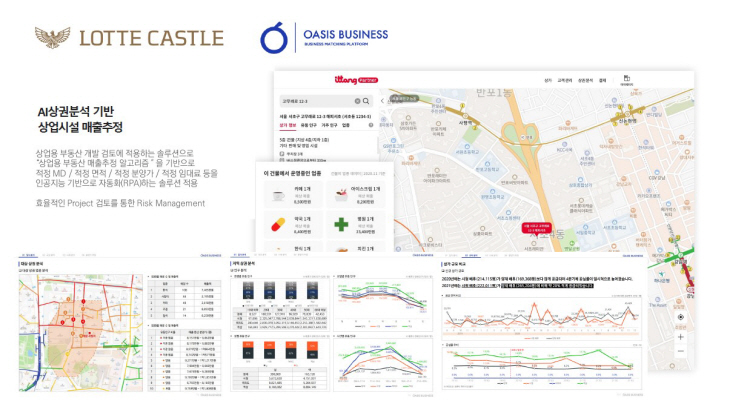Clear the address search with X icon
Image resolution: width=730 pixels, height=410 pixels.
[x=358, y=101]
